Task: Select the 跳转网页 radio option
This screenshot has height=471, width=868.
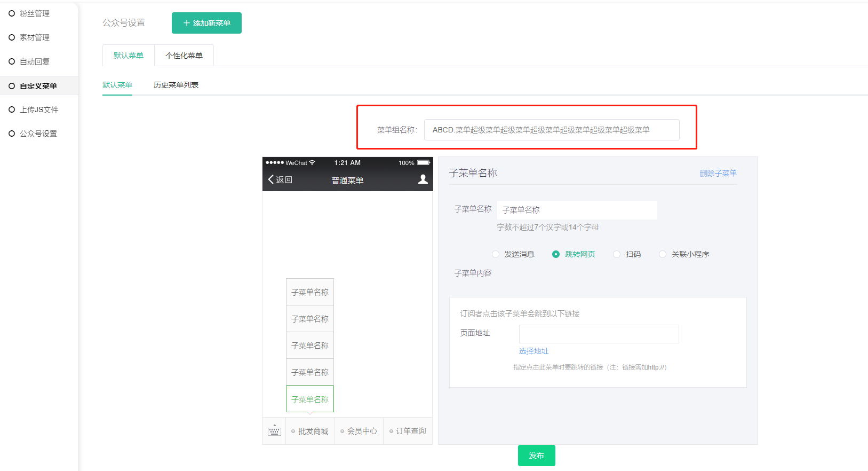Action: [574, 254]
